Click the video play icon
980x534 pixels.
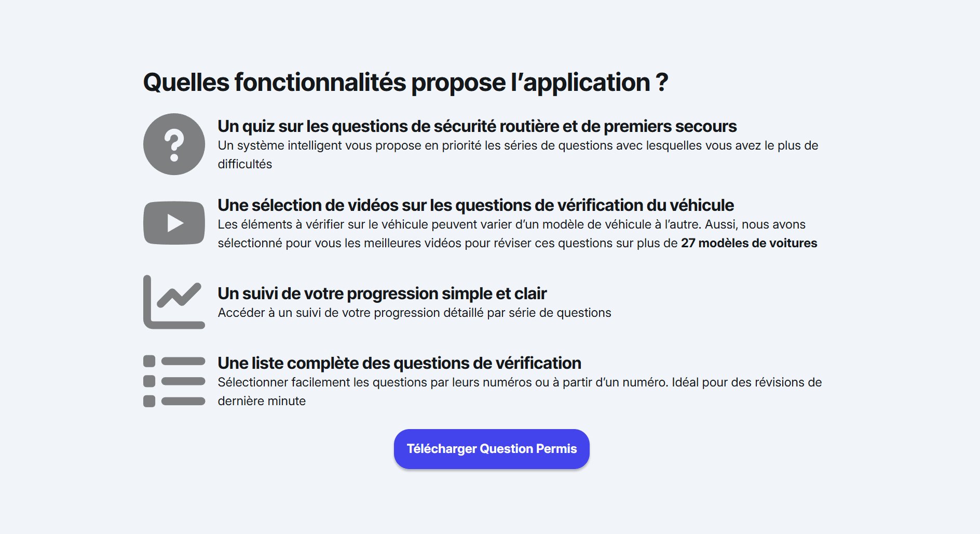pyautogui.click(x=174, y=223)
